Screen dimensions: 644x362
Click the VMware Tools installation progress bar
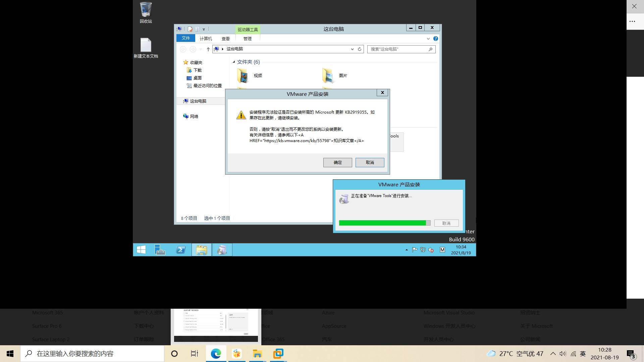385,223
